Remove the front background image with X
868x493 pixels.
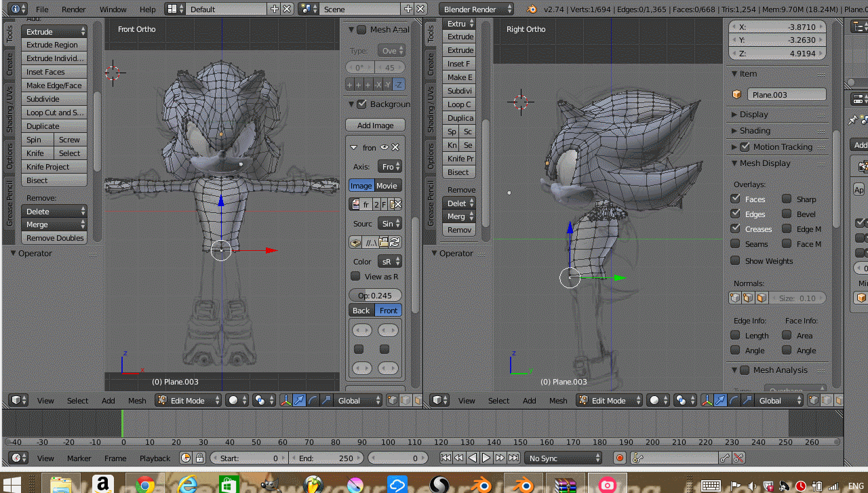click(x=395, y=147)
